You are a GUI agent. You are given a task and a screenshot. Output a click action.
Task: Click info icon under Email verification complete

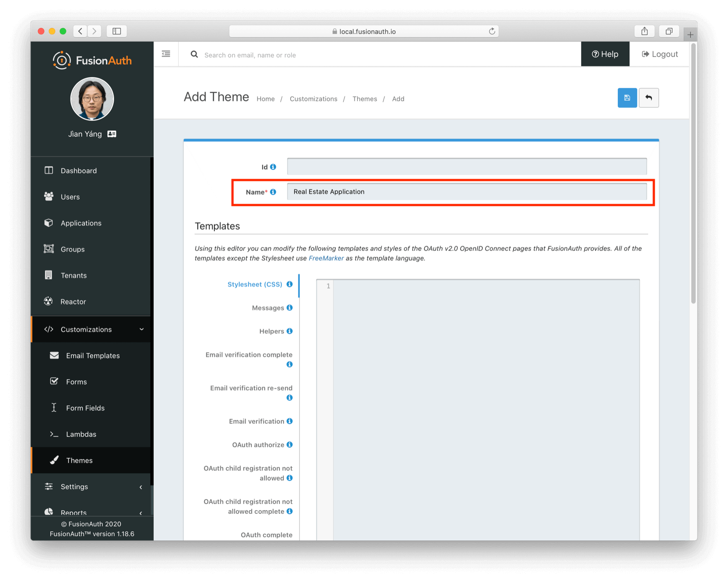coord(289,365)
